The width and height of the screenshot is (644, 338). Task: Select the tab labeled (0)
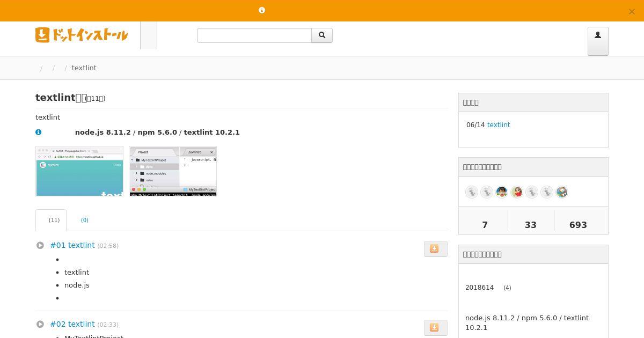[84, 220]
